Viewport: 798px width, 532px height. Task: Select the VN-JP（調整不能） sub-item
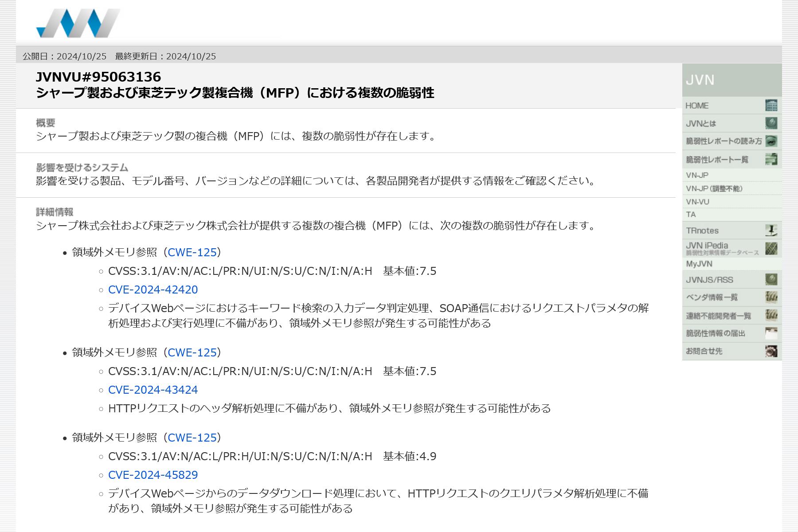[732, 188]
